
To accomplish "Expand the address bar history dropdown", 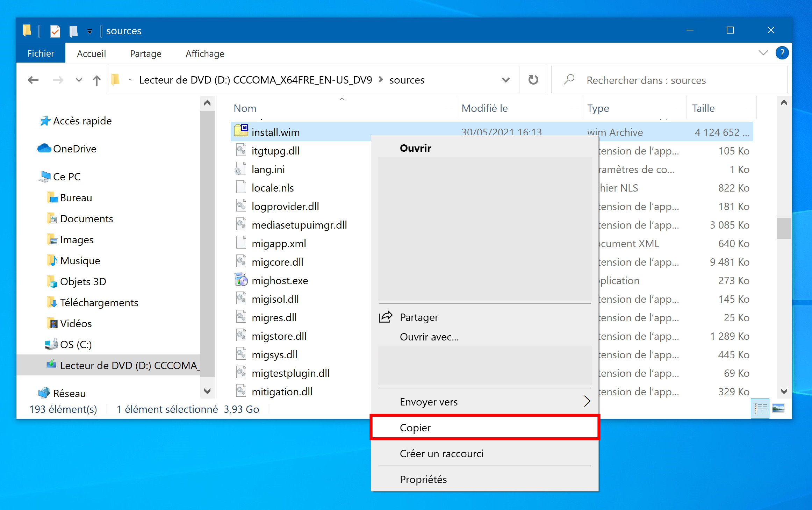I will (505, 80).
